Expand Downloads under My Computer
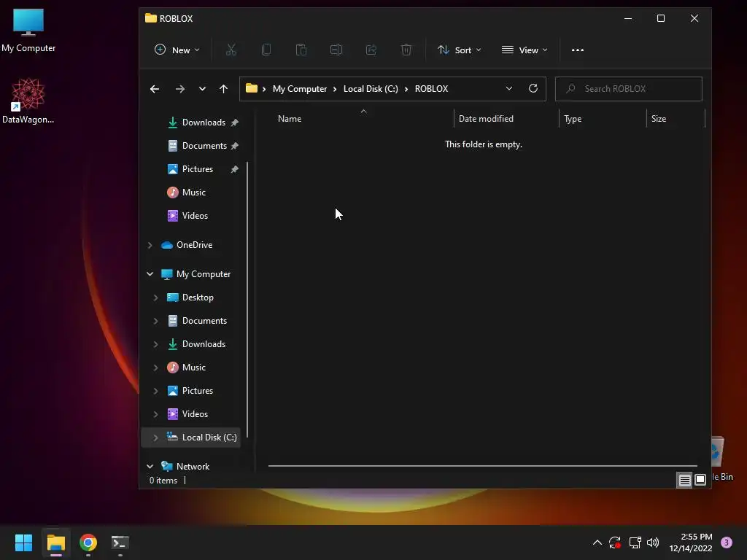This screenshot has height=560, width=747. (x=156, y=344)
